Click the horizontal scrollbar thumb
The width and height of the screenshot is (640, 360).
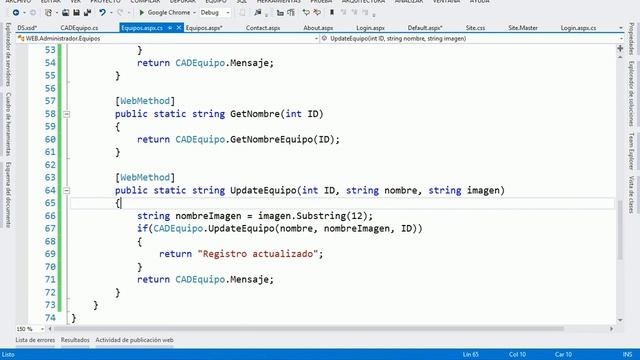coord(309,329)
